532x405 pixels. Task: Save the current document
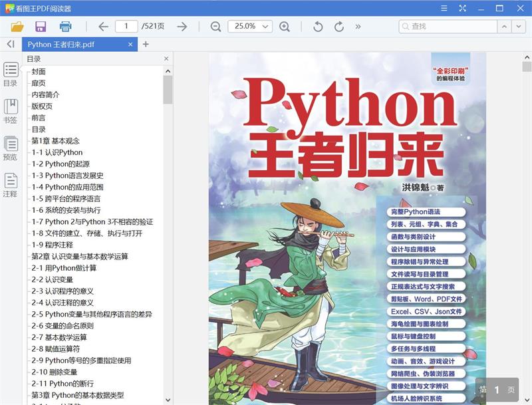pos(40,27)
